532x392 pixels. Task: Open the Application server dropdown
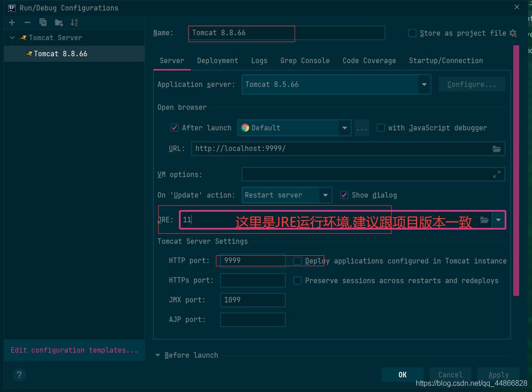(x=424, y=85)
